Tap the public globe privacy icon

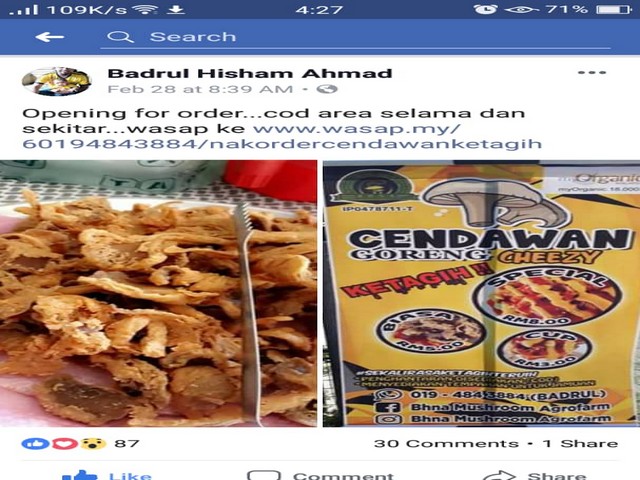coord(327,89)
